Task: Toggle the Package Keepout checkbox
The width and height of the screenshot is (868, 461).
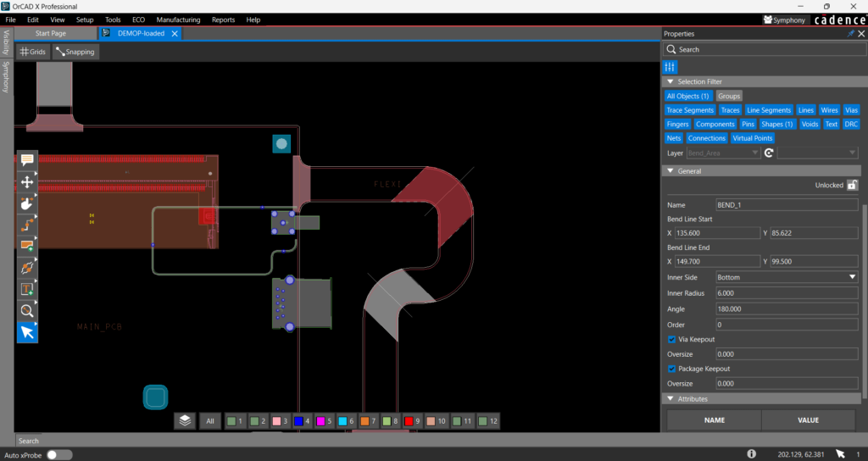Action: click(671, 369)
